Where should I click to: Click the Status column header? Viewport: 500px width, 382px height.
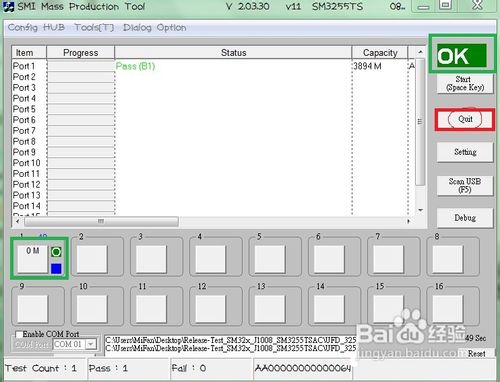(233, 53)
